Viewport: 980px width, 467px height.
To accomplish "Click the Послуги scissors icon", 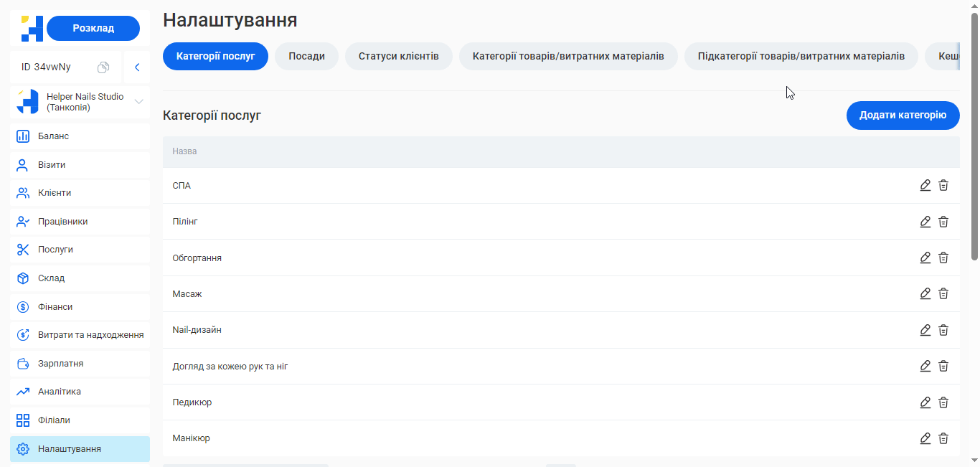I will coord(22,249).
